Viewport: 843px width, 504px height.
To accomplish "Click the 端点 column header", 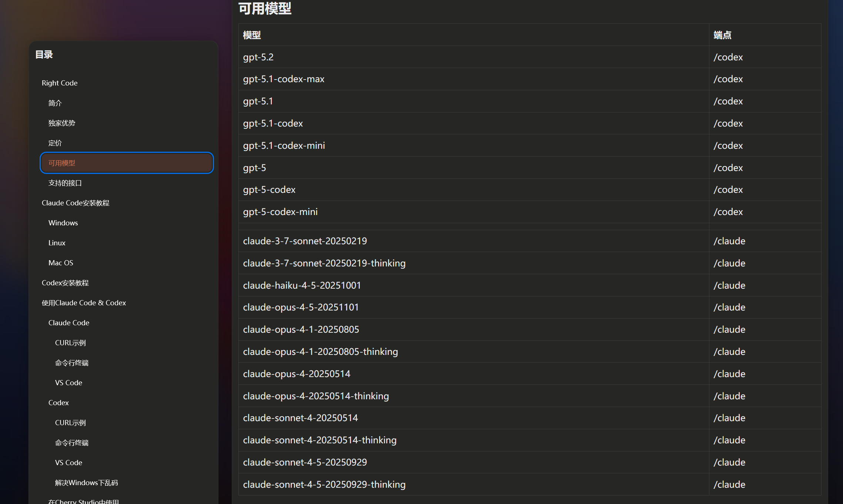I will (x=722, y=35).
